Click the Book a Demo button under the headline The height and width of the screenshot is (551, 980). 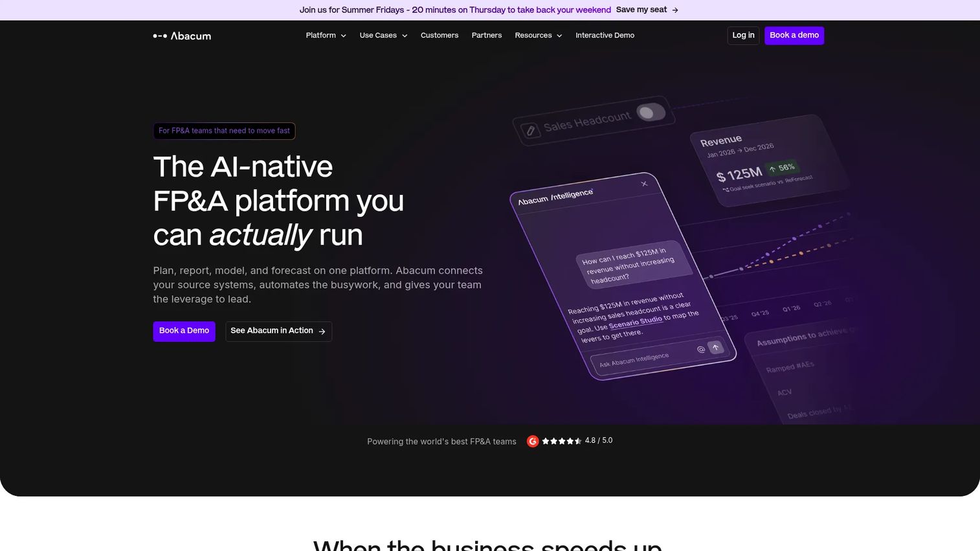(184, 331)
